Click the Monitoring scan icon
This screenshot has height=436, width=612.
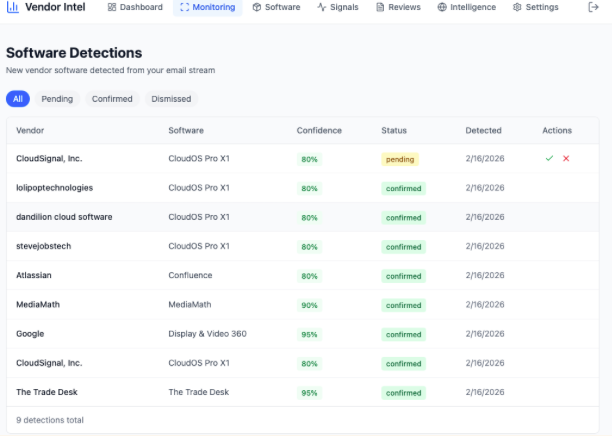click(185, 7)
